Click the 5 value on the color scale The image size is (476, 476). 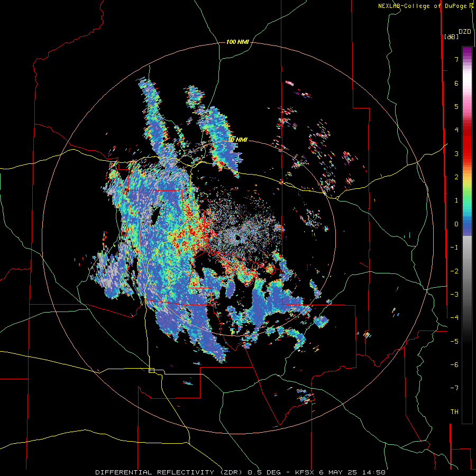tap(456, 106)
